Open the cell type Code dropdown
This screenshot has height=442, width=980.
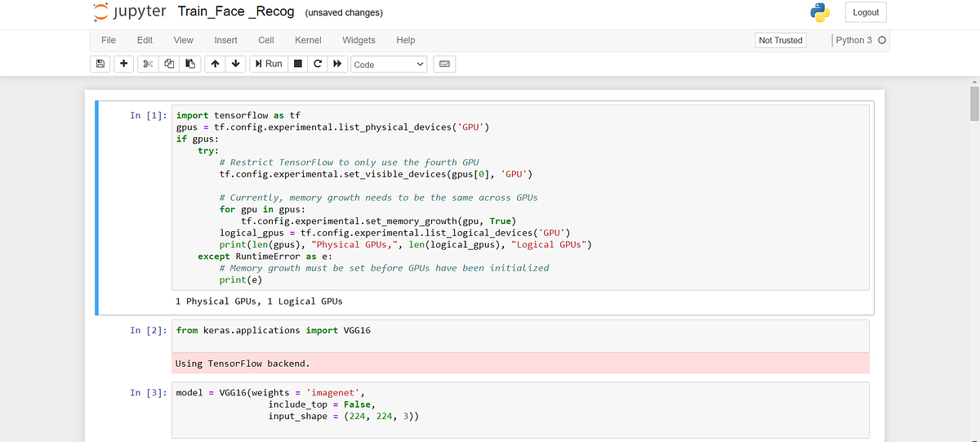pyautogui.click(x=390, y=64)
